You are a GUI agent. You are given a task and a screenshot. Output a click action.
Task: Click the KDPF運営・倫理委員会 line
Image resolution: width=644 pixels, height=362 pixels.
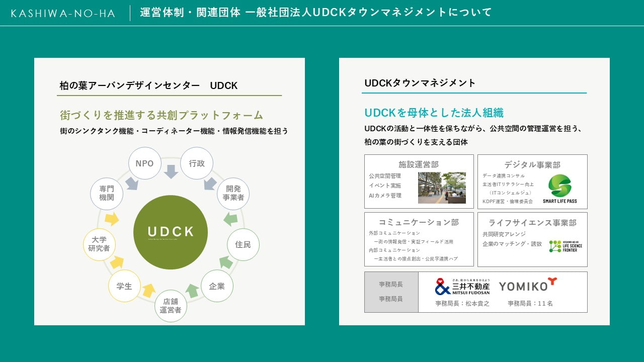click(508, 201)
